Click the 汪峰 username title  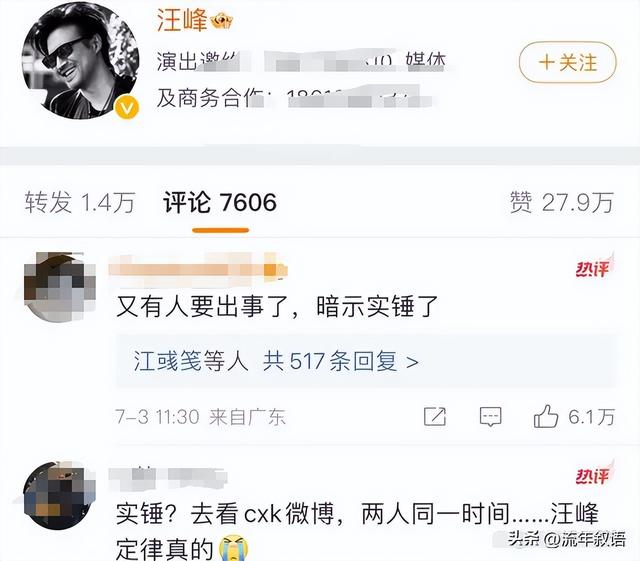[x=182, y=20]
